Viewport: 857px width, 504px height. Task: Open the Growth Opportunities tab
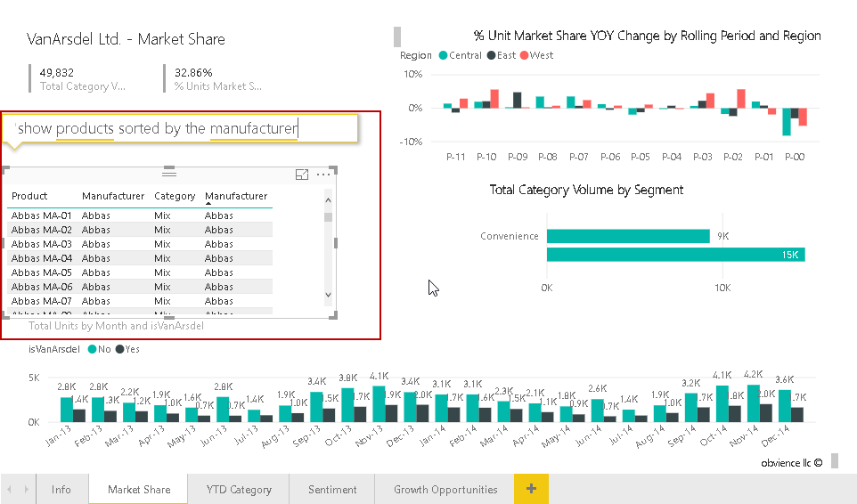tap(445, 489)
